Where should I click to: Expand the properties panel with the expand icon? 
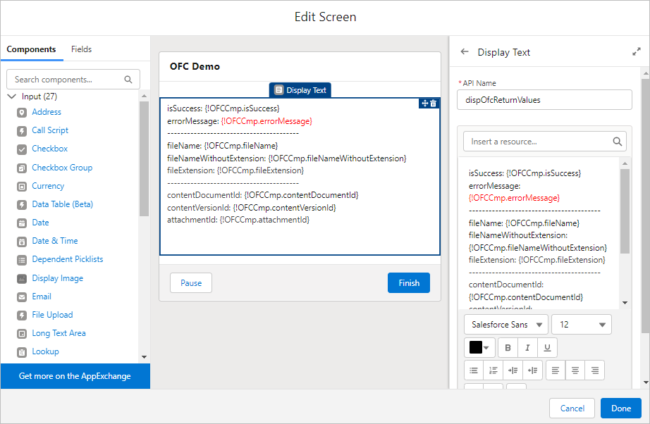(x=637, y=52)
